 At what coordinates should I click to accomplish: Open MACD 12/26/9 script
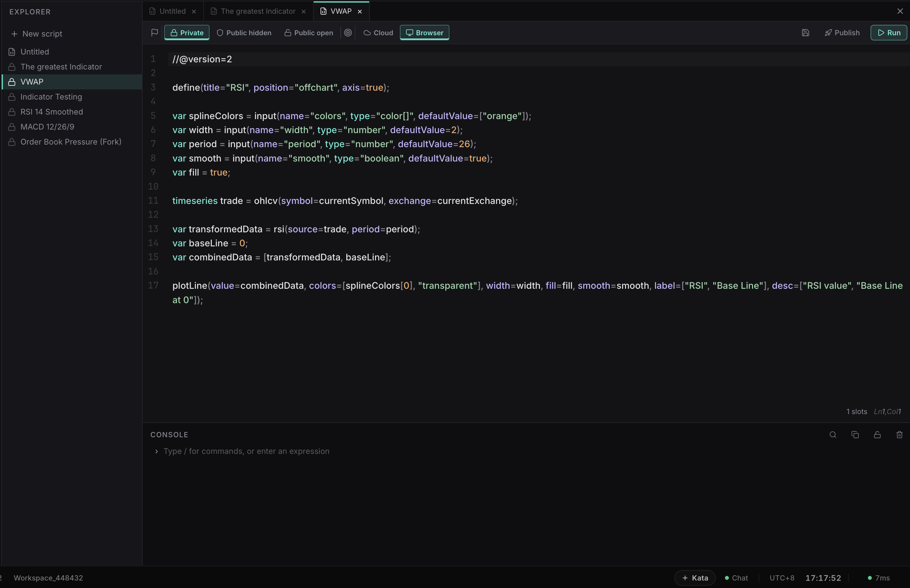72,127
